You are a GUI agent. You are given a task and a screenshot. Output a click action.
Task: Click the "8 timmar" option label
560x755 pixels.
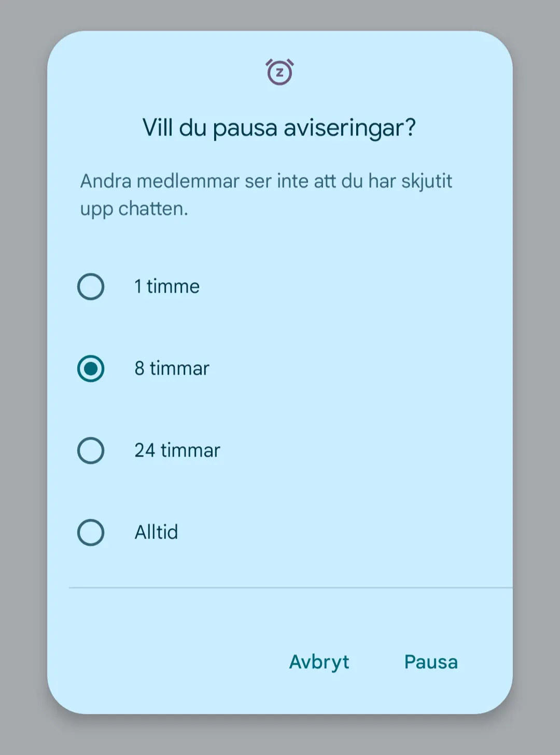tap(172, 368)
